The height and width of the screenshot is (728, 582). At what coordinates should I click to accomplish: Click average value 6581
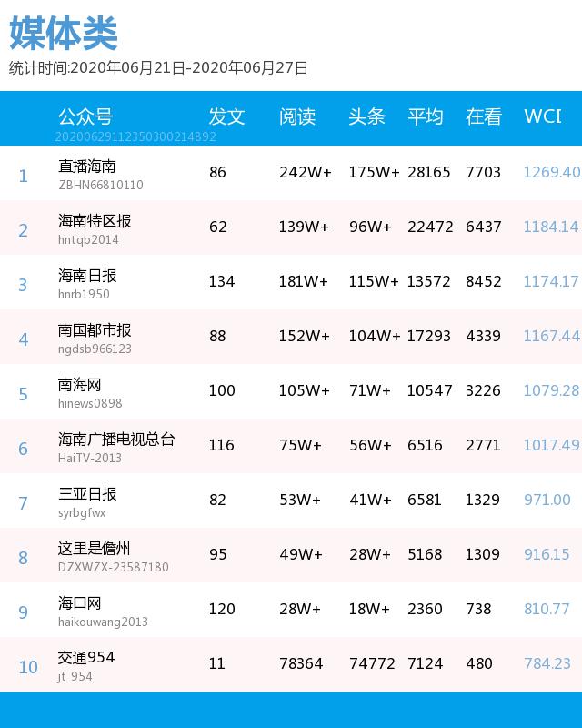coord(425,500)
